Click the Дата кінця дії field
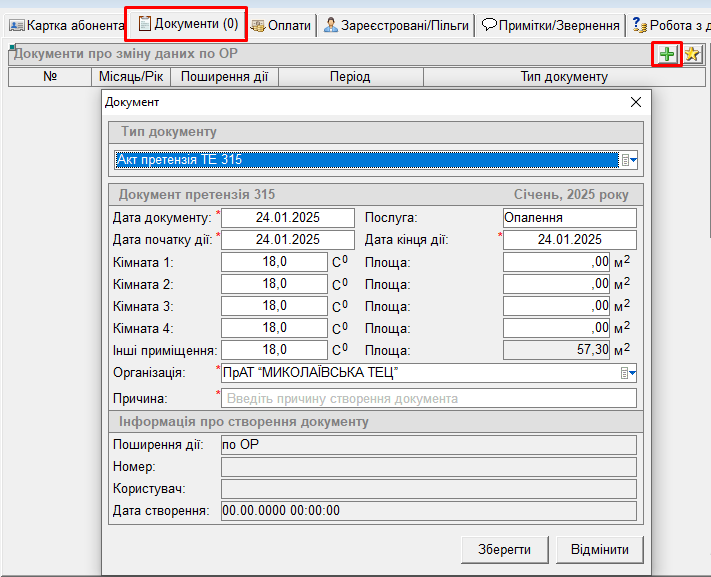The height and width of the screenshot is (577, 711). pos(569,239)
